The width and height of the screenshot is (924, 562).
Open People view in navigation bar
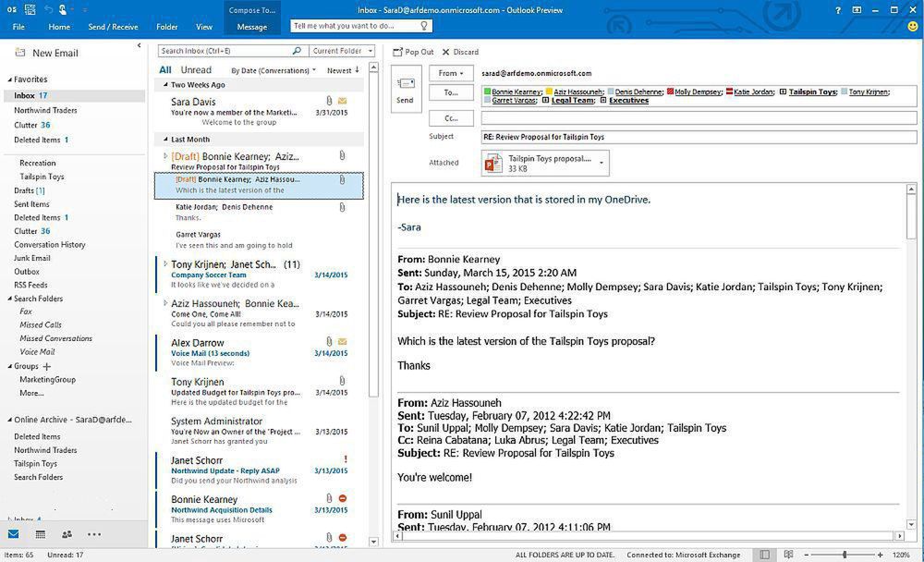67,534
